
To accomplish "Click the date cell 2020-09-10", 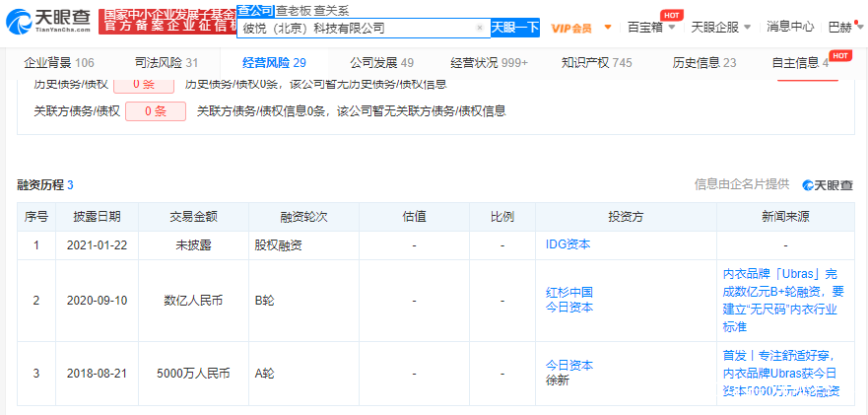I will pyautogui.click(x=97, y=301).
